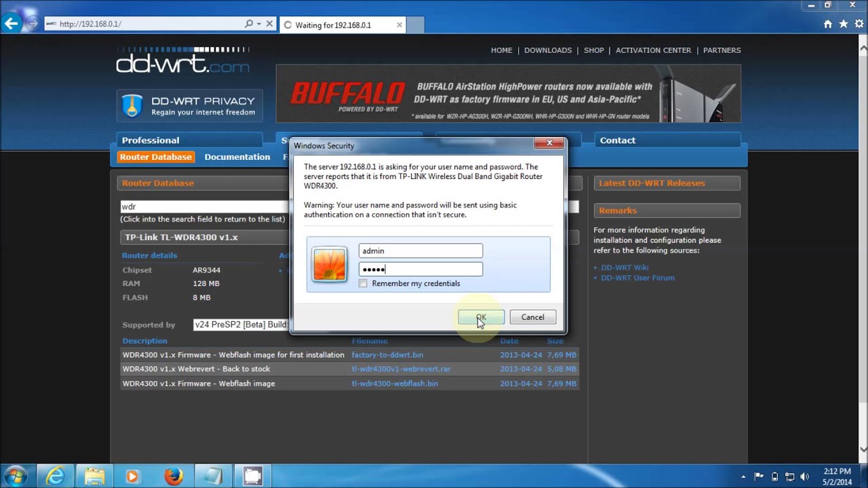Viewport: 868px width, 488px height.
Task: Download tl-wdr4300-webflash.bin file
Action: (x=395, y=383)
